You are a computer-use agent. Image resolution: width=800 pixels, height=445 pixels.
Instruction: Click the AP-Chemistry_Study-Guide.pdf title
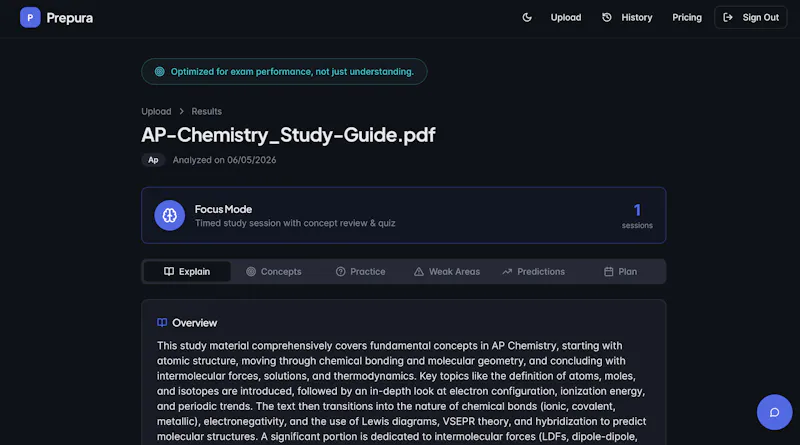pyautogui.click(x=288, y=135)
